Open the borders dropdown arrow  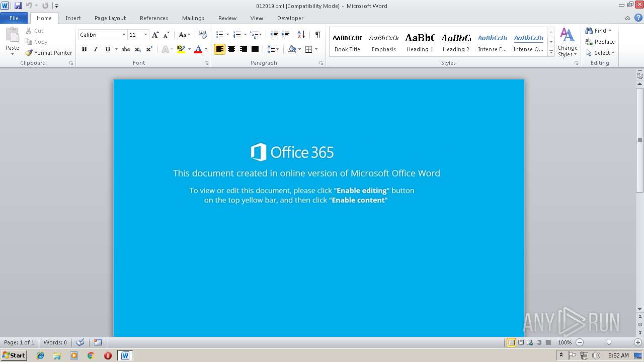(x=316, y=49)
